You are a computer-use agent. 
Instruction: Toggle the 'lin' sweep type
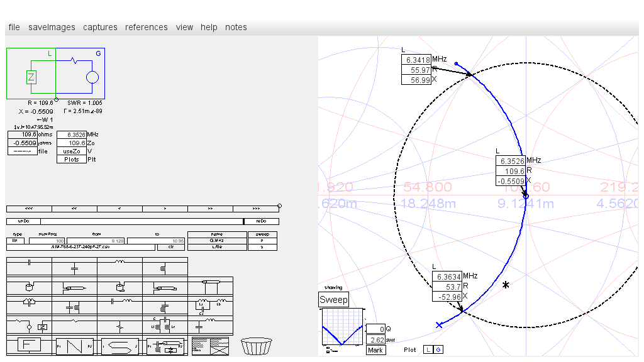pyautogui.click(x=15, y=241)
